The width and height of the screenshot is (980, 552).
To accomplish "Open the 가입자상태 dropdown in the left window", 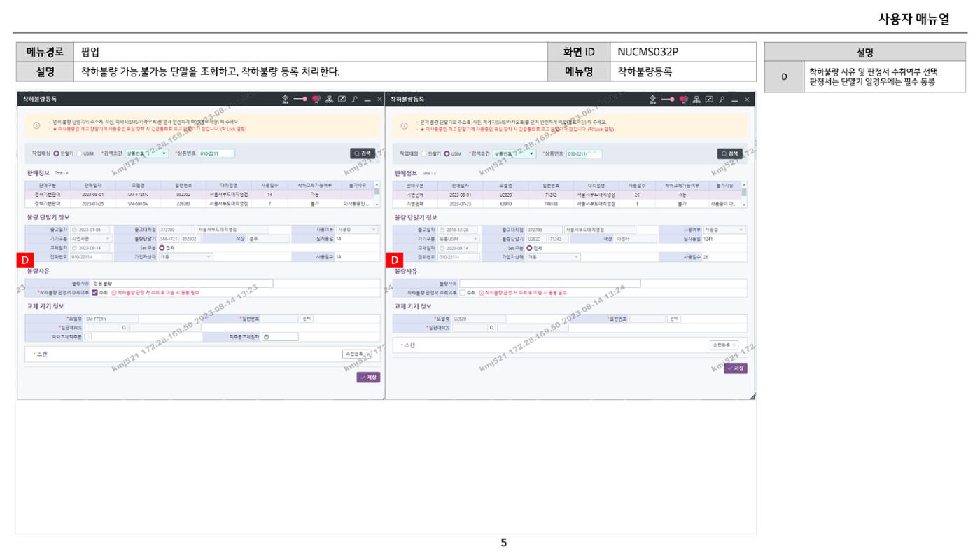I will coord(185,257).
